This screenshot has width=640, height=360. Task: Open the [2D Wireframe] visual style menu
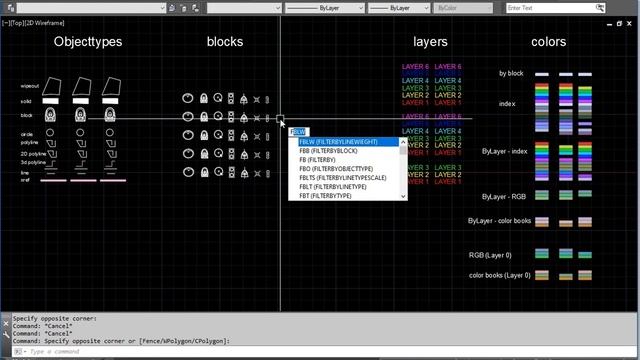point(44,23)
